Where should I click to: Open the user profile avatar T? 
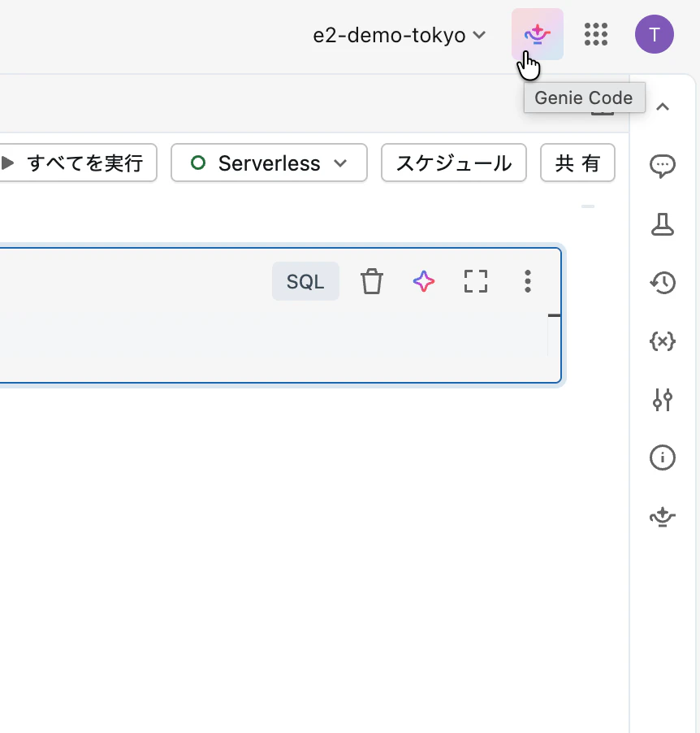pos(655,34)
